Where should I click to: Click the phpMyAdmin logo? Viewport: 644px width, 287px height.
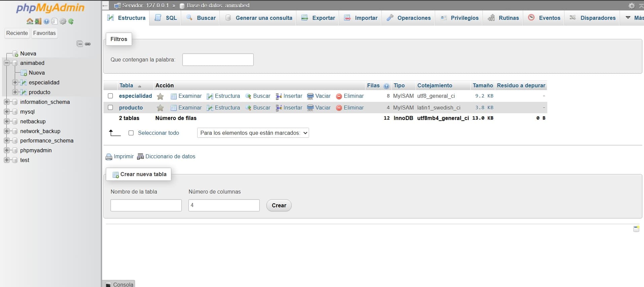coord(50,8)
